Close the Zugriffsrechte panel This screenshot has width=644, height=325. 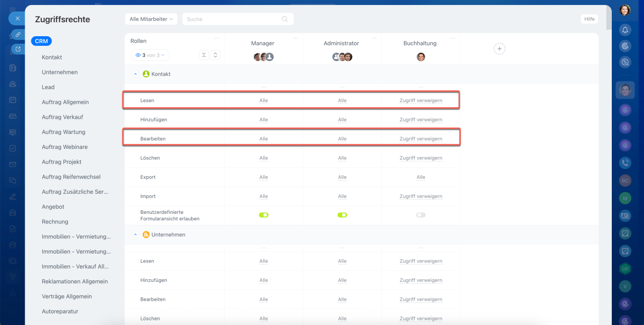(17, 18)
